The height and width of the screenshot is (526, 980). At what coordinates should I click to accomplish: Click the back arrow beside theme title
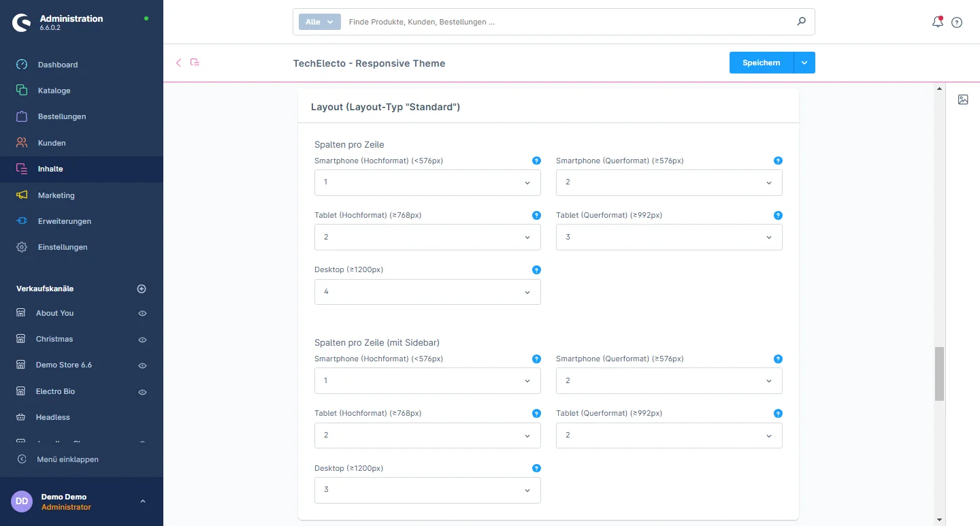click(x=179, y=63)
